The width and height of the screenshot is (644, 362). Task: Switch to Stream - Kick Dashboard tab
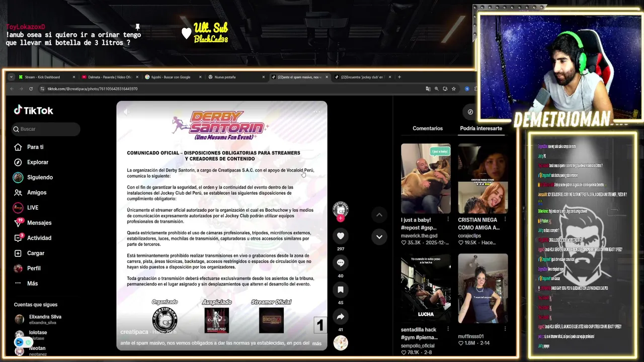(45, 77)
